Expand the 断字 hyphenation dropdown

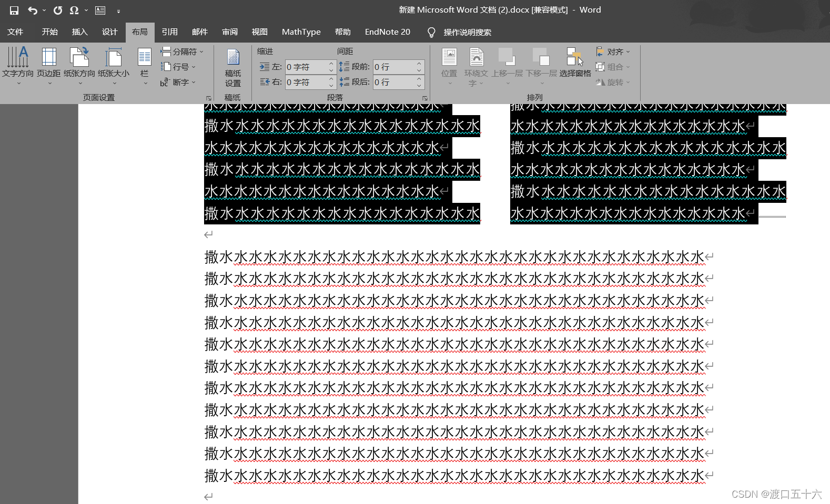pos(179,83)
